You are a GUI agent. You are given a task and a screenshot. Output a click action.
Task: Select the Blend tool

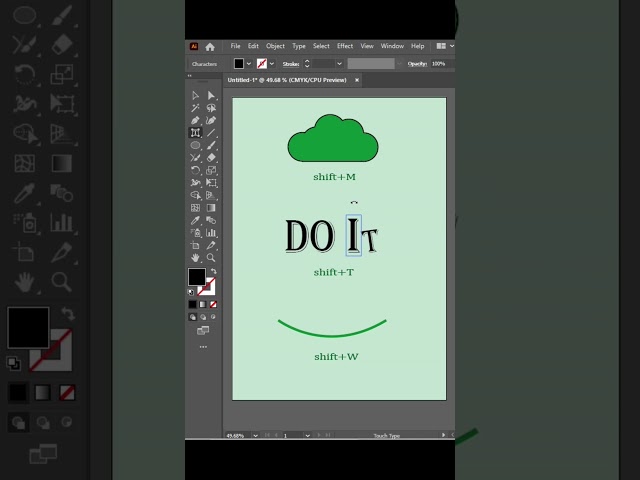coord(211,220)
